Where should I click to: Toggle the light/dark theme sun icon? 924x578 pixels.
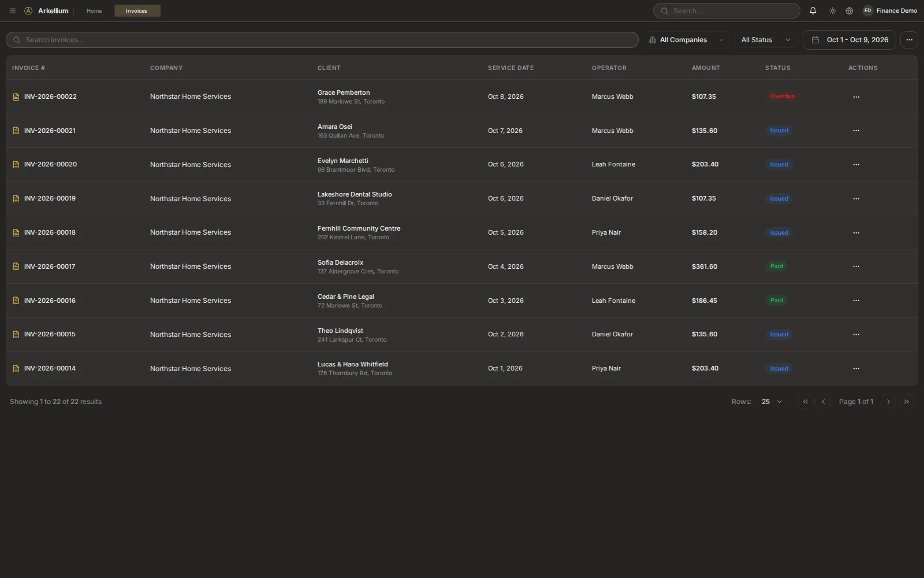point(832,11)
